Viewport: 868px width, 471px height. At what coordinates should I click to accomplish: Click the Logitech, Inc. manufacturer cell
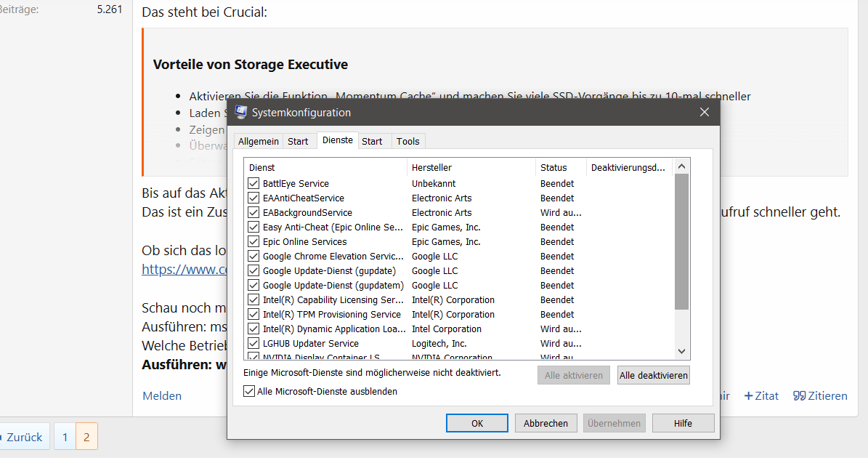click(x=439, y=344)
